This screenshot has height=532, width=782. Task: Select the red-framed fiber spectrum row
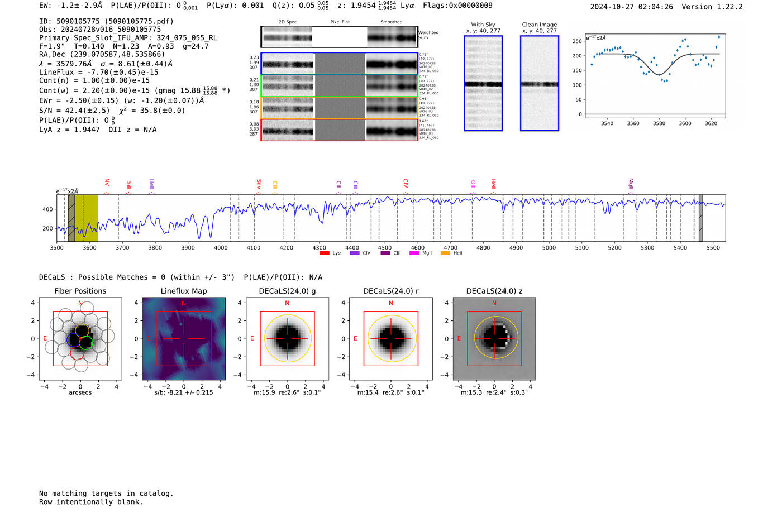coord(339,130)
